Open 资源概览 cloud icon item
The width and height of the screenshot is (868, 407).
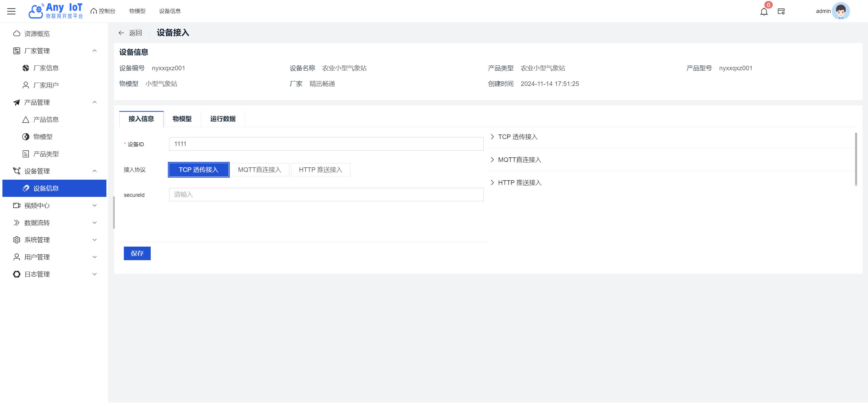point(17,34)
